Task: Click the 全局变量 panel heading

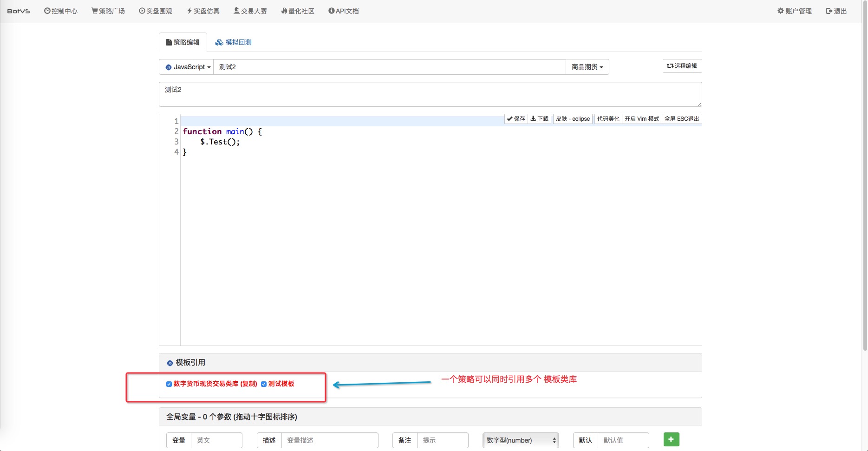Action: pyautogui.click(x=232, y=417)
